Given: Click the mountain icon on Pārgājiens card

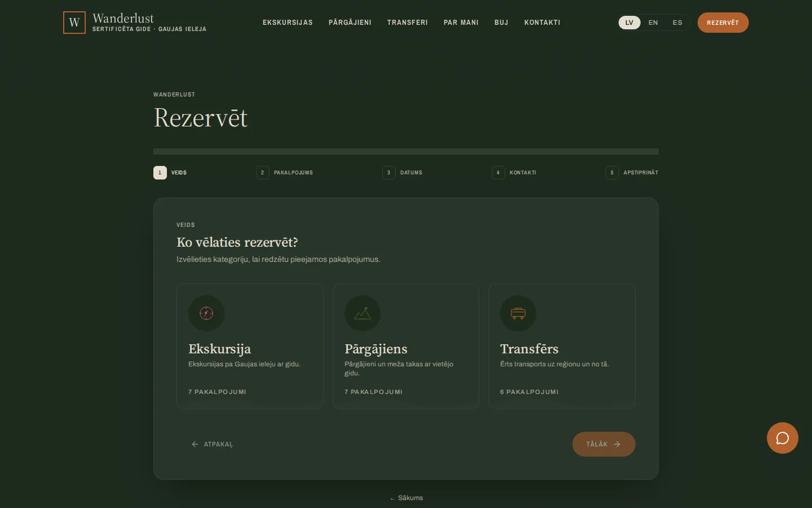Looking at the screenshot, I should (x=363, y=313).
